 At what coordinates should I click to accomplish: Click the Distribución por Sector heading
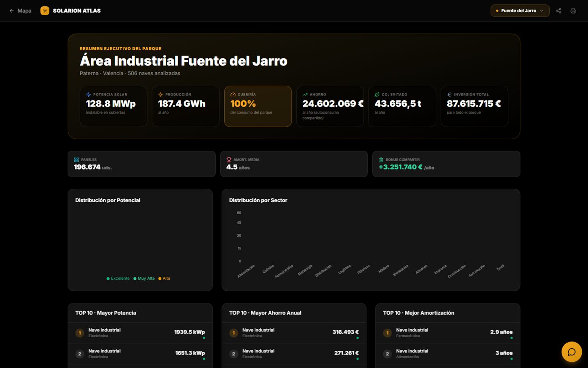coord(258,200)
